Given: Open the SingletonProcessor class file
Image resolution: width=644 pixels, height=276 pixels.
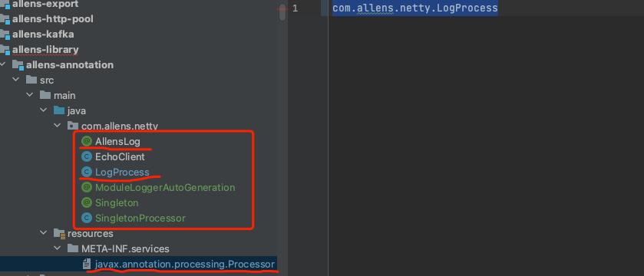Looking at the screenshot, I should pos(140,219).
